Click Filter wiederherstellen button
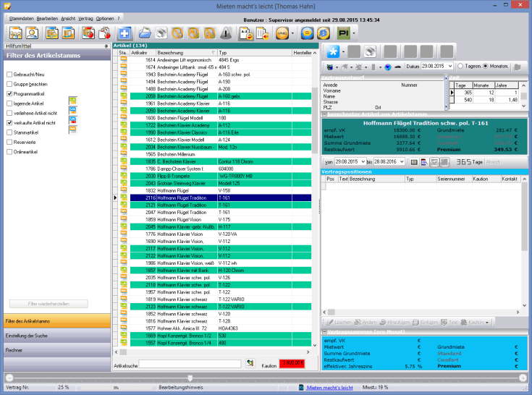Image resolution: width=532 pixels, height=395 pixels. [x=48, y=304]
